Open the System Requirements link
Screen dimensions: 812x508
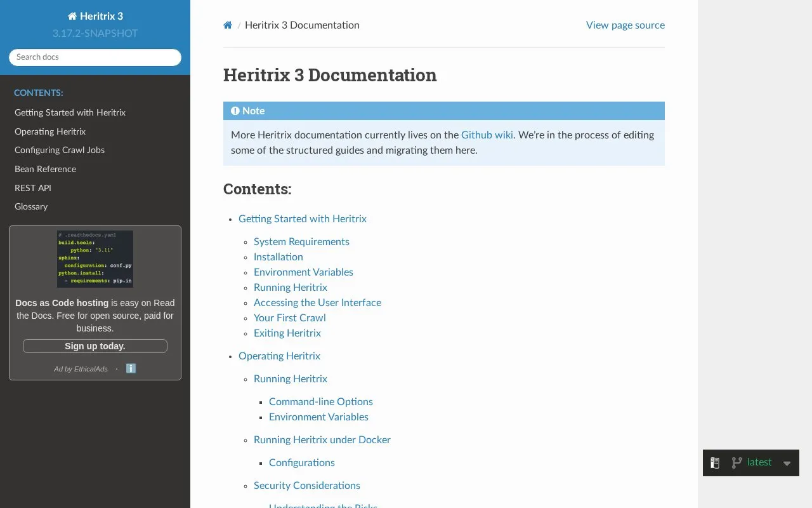pos(301,241)
